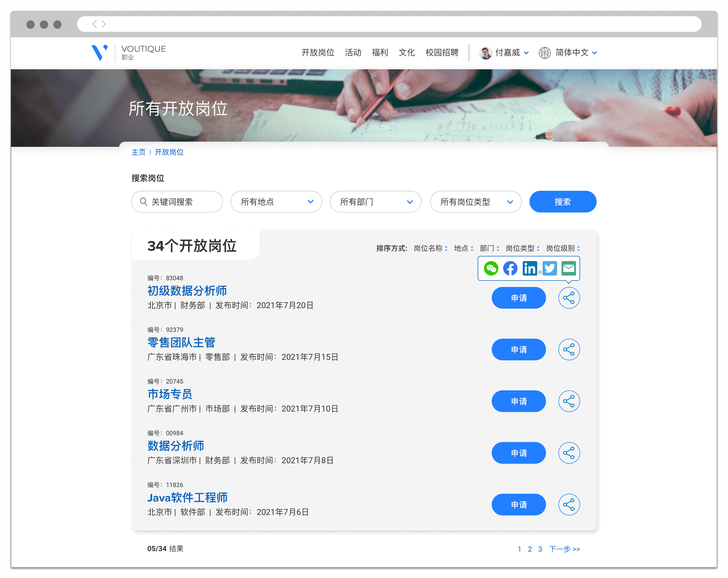Click the browser back arrow
This screenshot has height=578, width=728.
tap(95, 24)
